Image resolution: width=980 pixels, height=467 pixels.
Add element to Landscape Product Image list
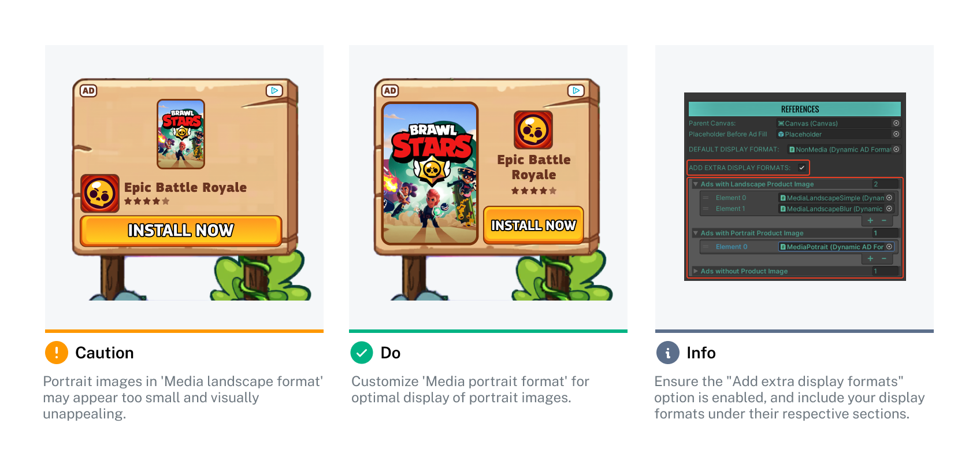tap(870, 221)
